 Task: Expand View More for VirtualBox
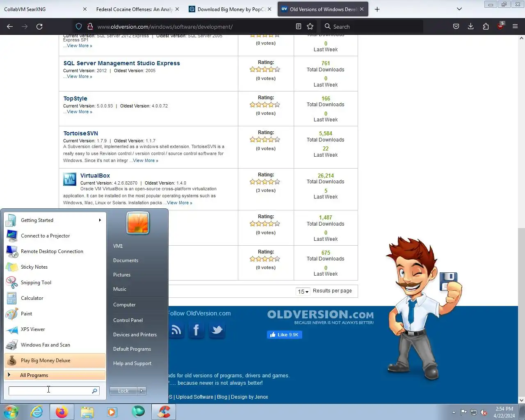coord(179,203)
